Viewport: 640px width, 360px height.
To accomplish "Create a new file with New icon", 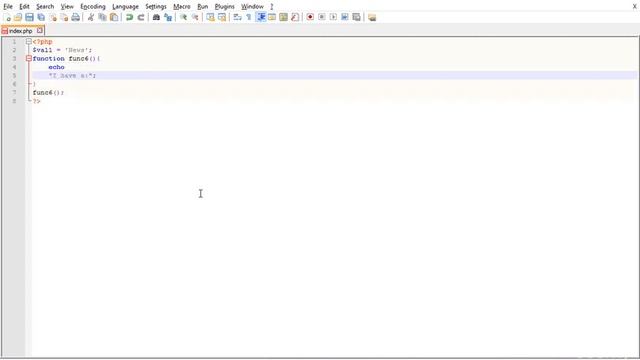I will (x=7, y=17).
